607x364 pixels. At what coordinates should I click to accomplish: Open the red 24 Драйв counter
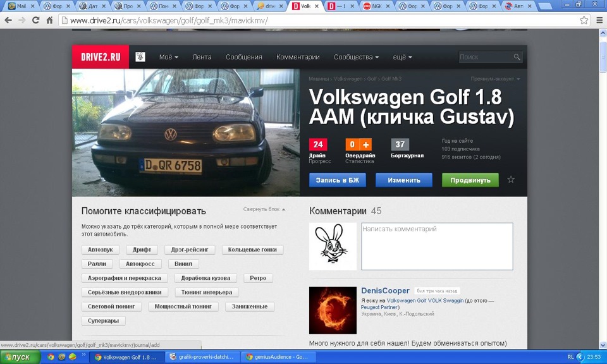click(318, 145)
